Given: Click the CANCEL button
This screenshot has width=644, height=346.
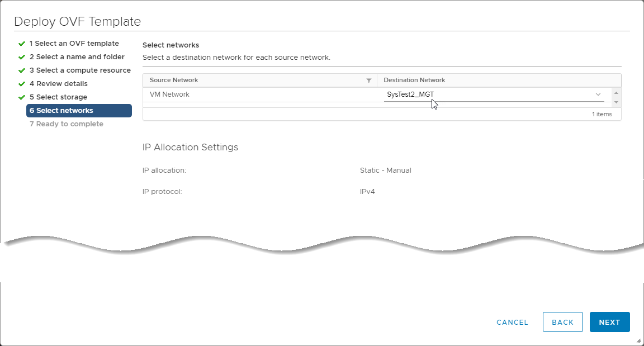Looking at the screenshot, I should (x=512, y=322).
